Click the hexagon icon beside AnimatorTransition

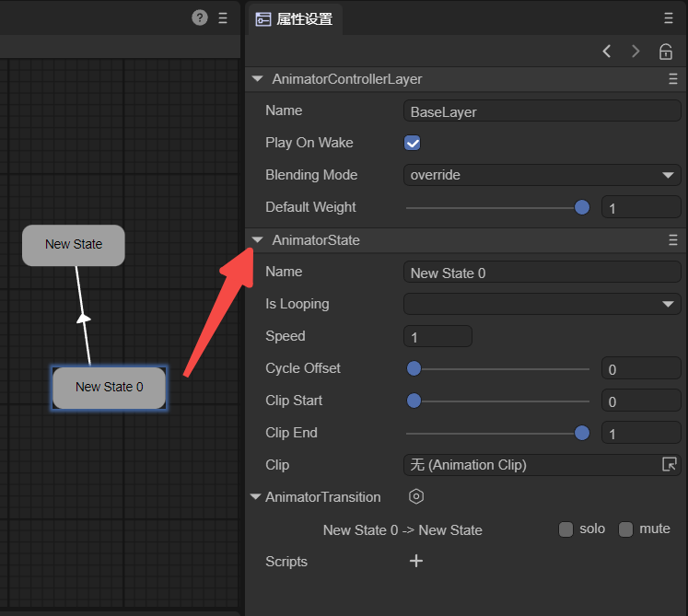coord(416,497)
